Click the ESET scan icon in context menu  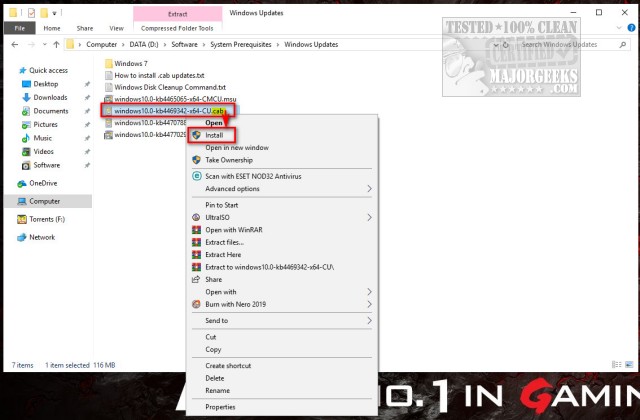pos(196,176)
